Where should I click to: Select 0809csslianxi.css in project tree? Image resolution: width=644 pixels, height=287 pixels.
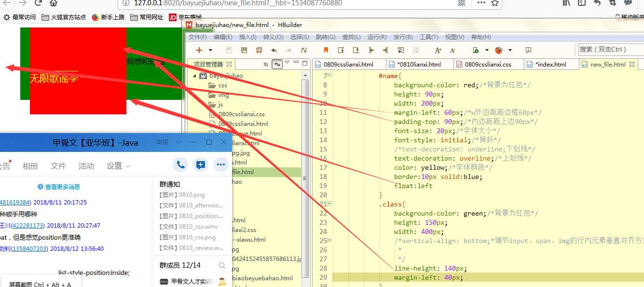pyautogui.click(x=237, y=114)
